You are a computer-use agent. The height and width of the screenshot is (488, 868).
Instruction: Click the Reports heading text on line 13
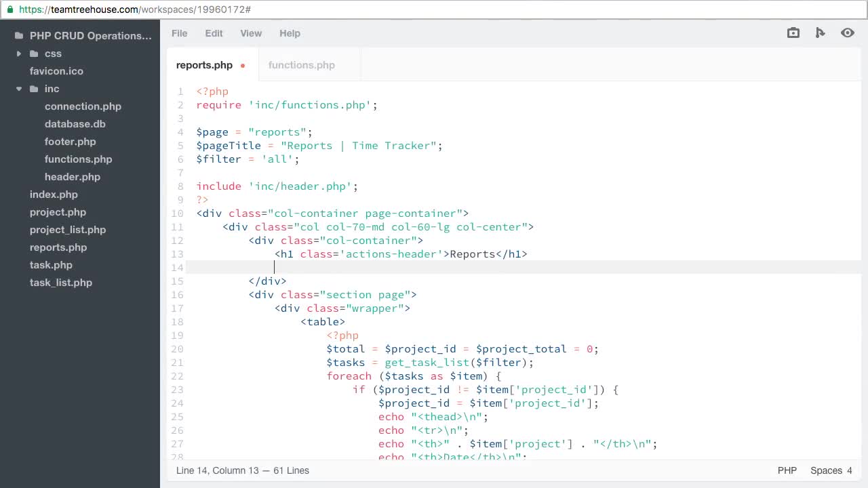tap(473, 254)
